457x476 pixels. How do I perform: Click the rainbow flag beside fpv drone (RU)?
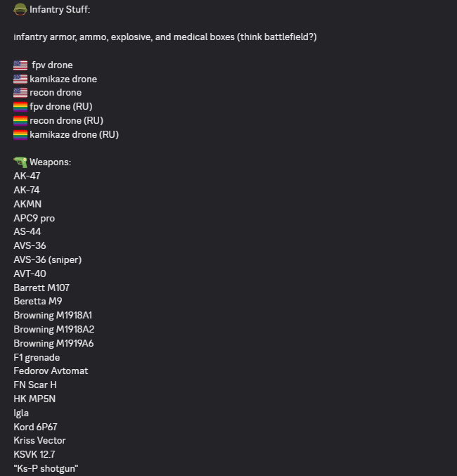tap(20, 107)
